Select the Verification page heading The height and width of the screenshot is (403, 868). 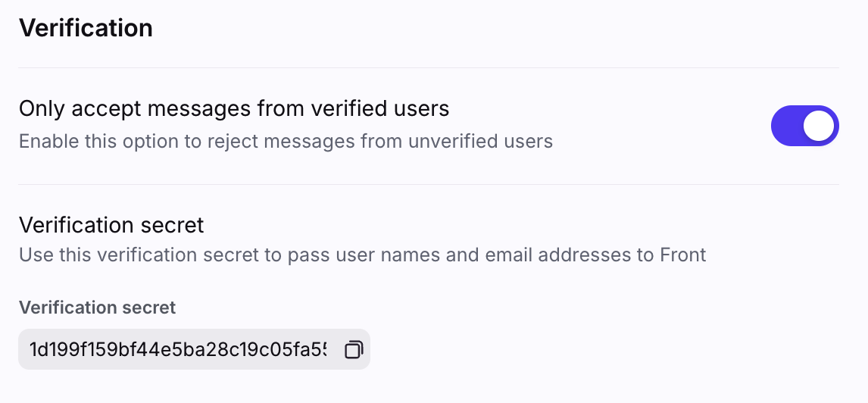(x=86, y=28)
